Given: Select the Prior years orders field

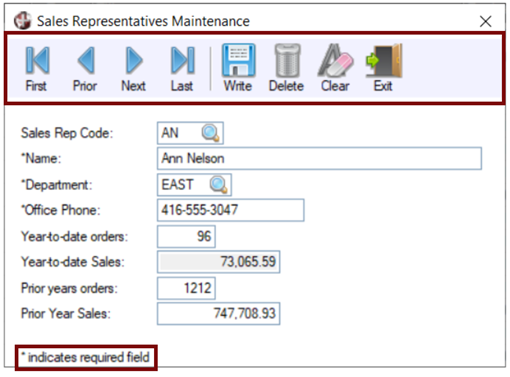Looking at the screenshot, I should coord(186,288).
